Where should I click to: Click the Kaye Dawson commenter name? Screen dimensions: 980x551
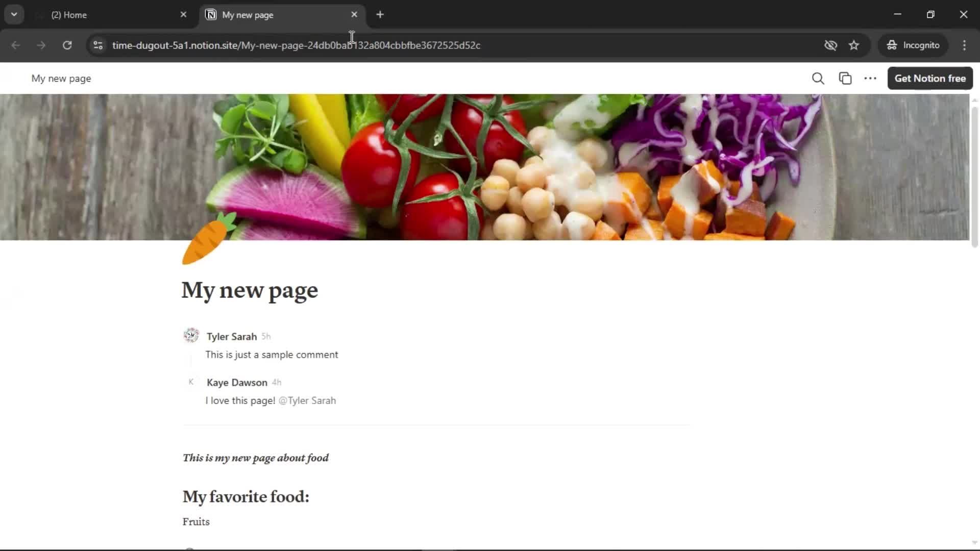pyautogui.click(x=237, y=383)
